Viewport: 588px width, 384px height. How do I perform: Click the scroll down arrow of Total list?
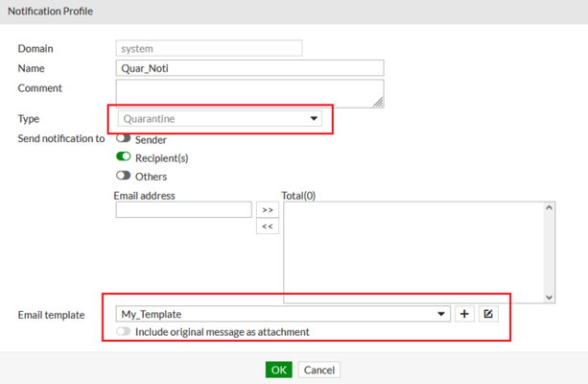[549, 298]
